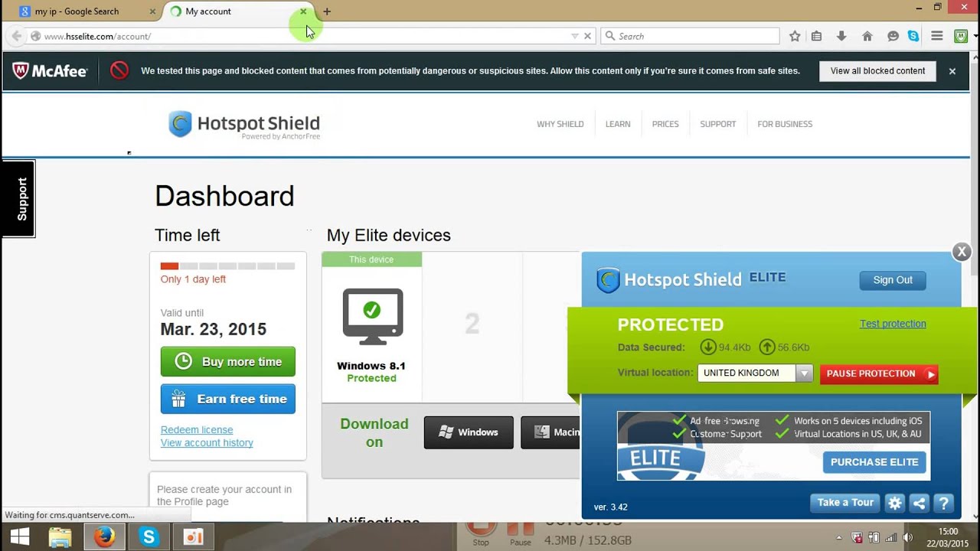Open the PRICES menu item
Viewport: 980px width, 551px height.
click(x=665, y=124)
